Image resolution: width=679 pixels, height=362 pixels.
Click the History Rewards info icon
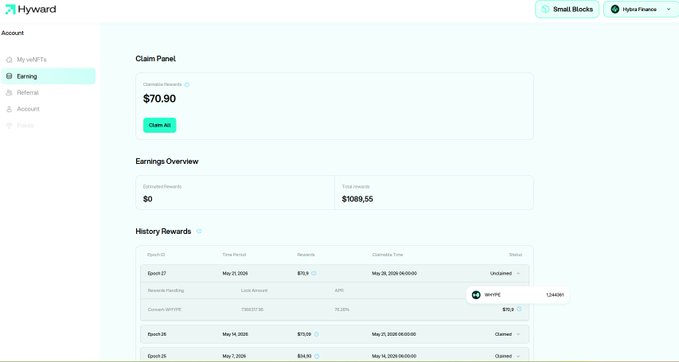[199, 231]
